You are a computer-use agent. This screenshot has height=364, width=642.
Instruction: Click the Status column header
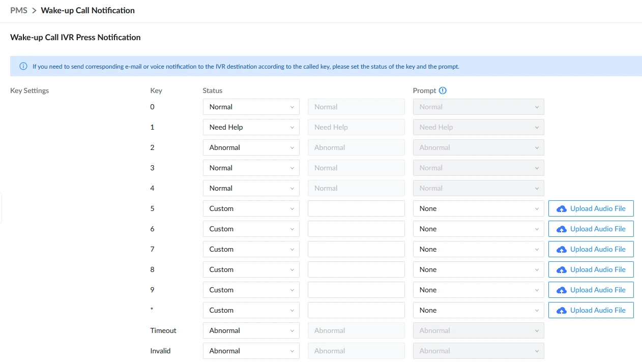point(213,90)
